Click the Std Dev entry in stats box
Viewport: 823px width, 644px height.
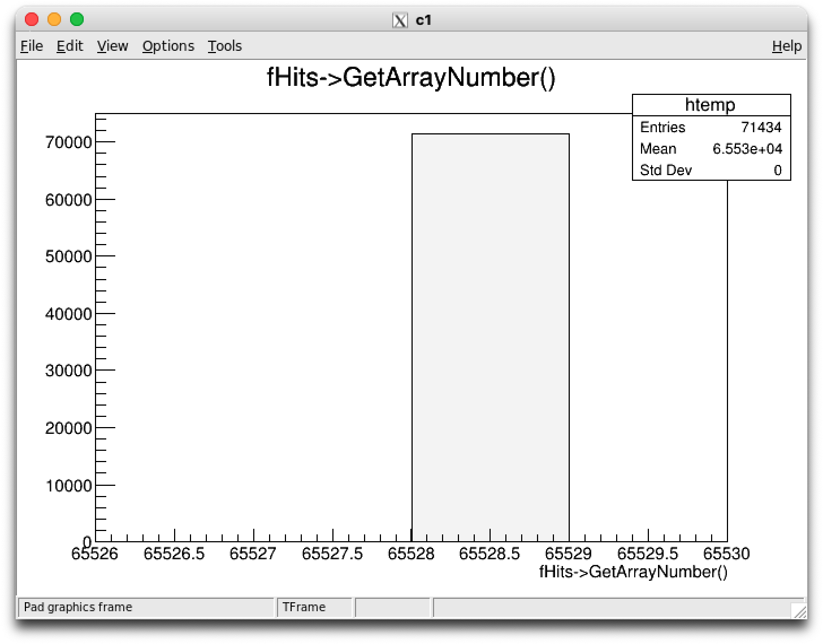coord(667,170)
